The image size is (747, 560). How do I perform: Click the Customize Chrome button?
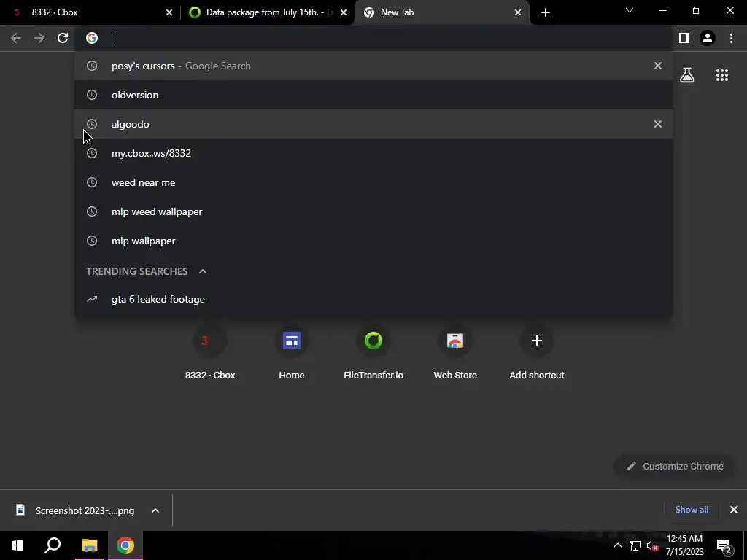[675, 466]
